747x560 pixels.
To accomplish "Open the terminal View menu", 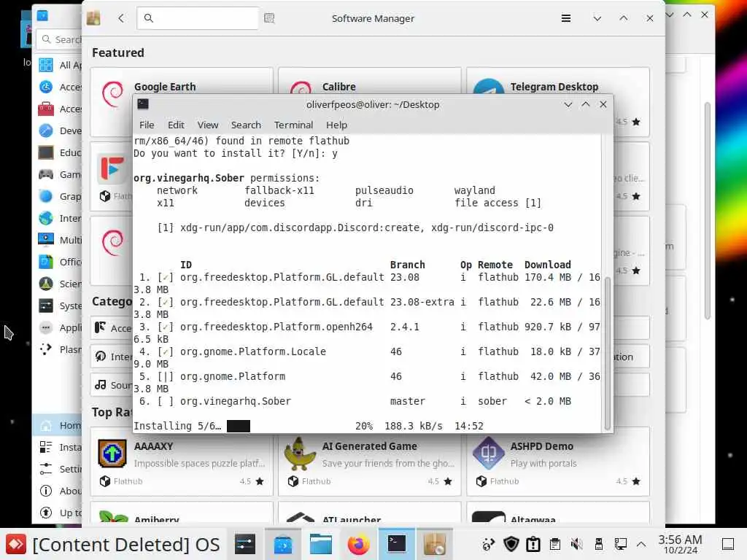I will [x=208, y=125].
